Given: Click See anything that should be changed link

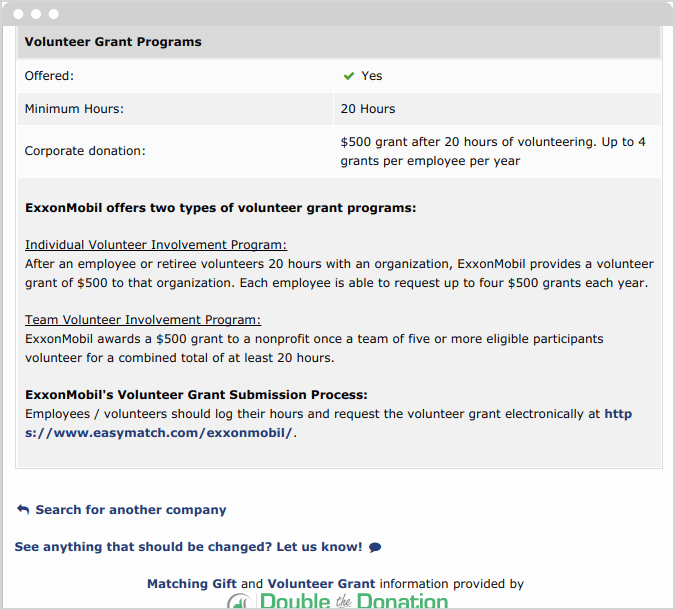Looking at the screenshot, I should click(x=188, y=547).
